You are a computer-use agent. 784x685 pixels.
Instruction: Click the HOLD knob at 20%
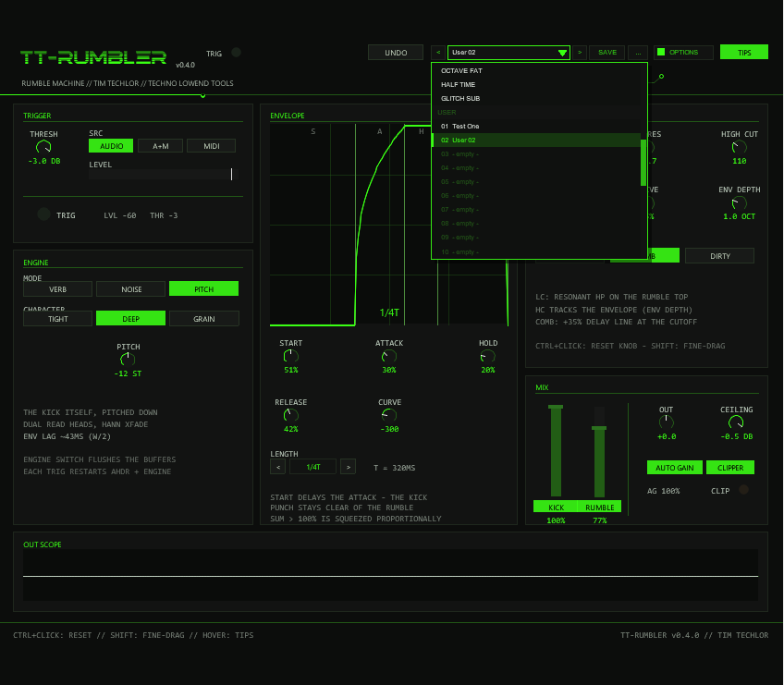pos(487,356)
